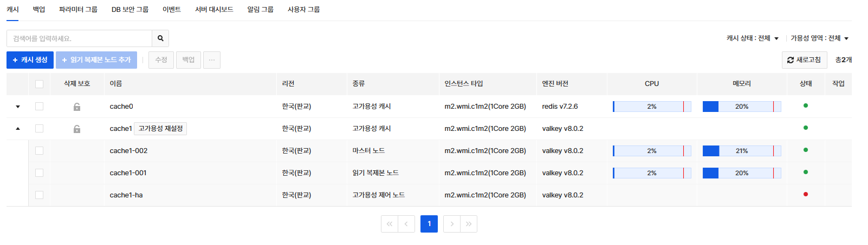The image size is (868, 245).
Task: Jump to the last page
Action: 469,224
